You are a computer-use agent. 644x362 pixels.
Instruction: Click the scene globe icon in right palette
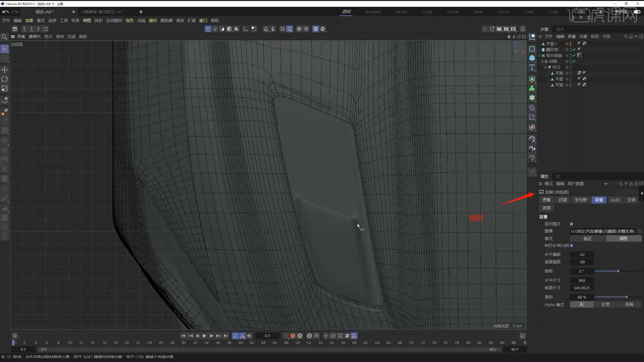click(x=532, y=139)
